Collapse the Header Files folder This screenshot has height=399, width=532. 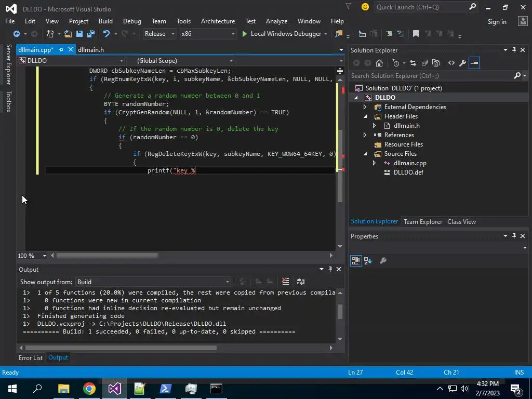point(365,116)
